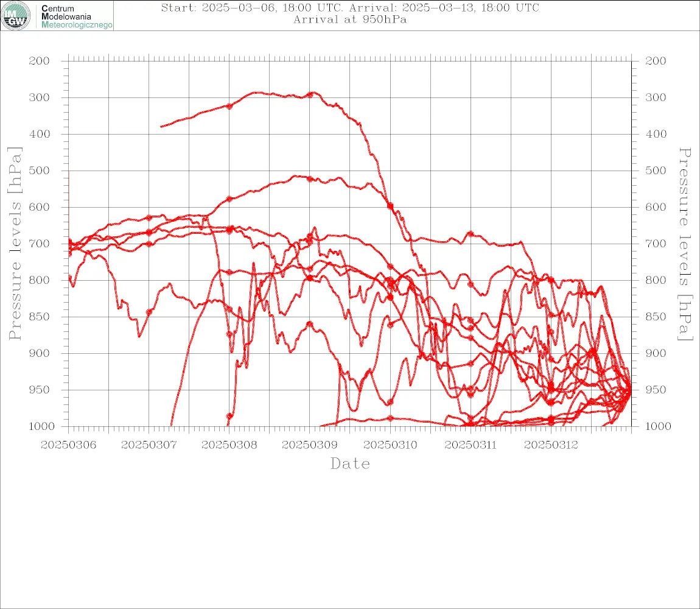Click the right axis 600 label
Image resolution: width=700 pixels, height=609 pixels.
tap(656, 207)
